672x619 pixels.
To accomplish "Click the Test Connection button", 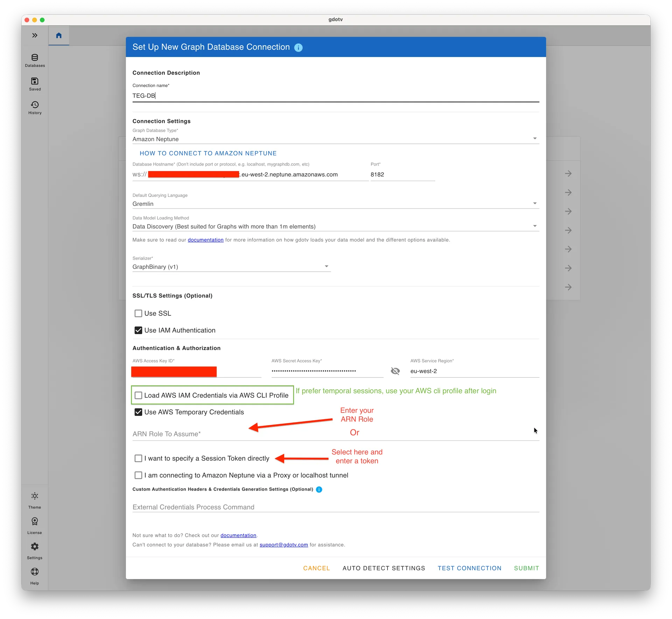I will (x=469, y=568).
